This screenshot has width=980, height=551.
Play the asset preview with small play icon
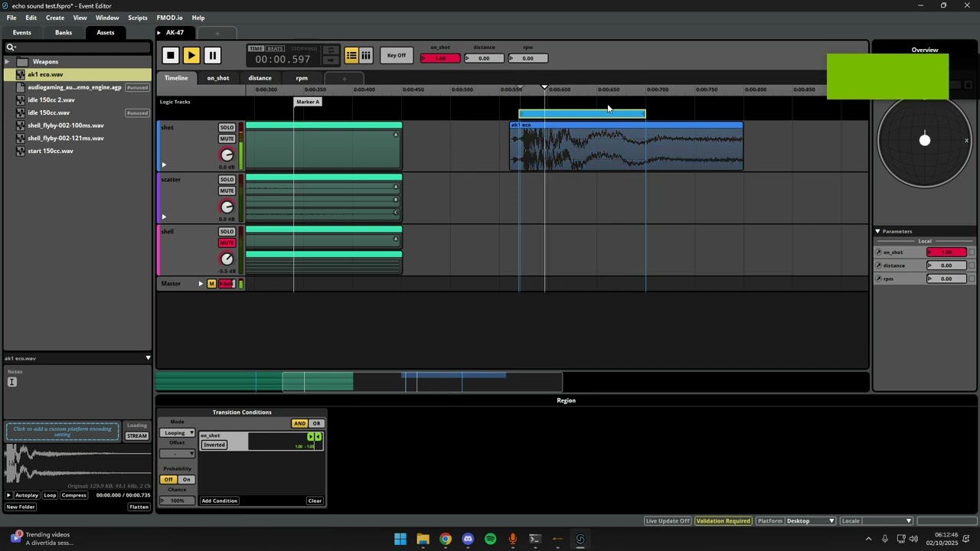[x=9, y=495]
